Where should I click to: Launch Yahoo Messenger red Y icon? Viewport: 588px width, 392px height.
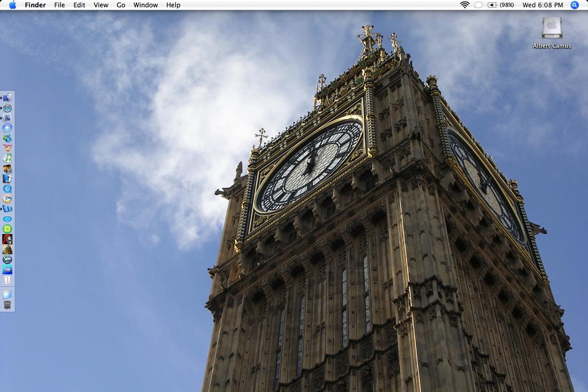pyautogui.click(x=7, y=148)
